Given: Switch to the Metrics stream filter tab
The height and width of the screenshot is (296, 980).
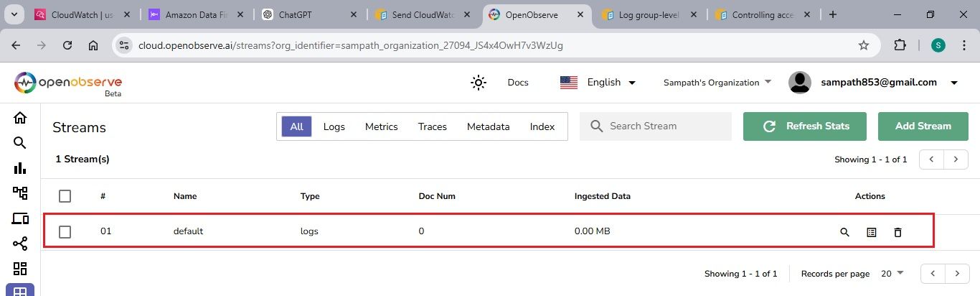Looking at the screenshot, I should tap(381, 126).
